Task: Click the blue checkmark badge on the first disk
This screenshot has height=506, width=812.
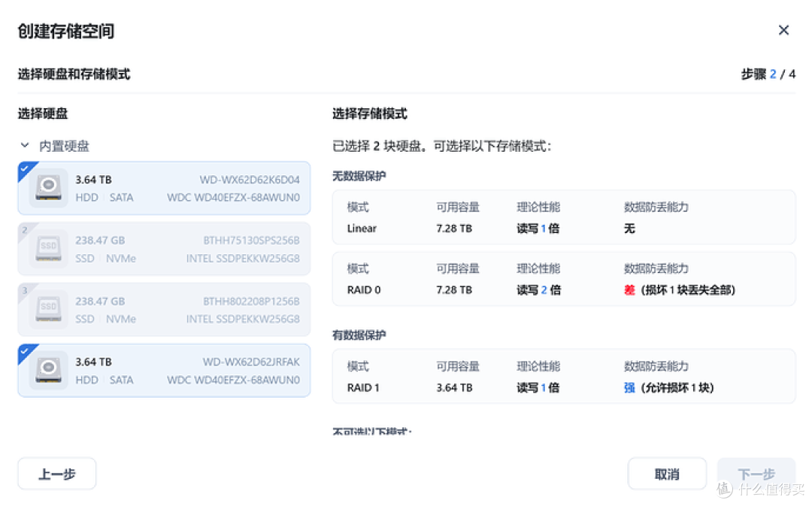Action: point(26,168)
